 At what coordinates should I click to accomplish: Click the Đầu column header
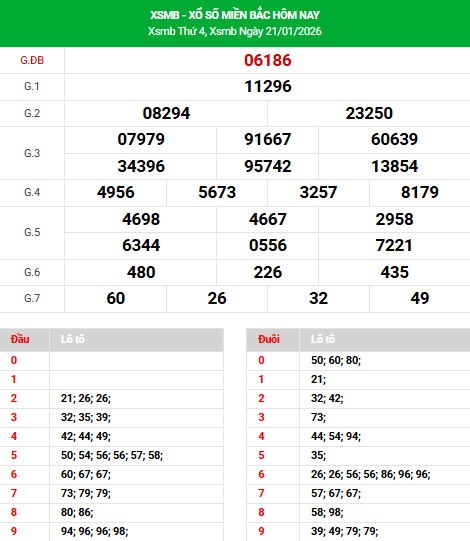(20, 340)
